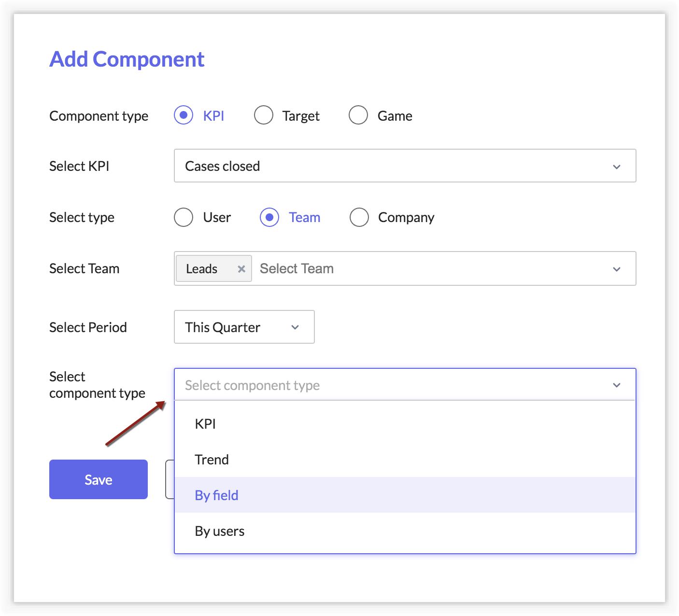
Task: Click the partially hidden button beside Save
Action: point(170,479)
